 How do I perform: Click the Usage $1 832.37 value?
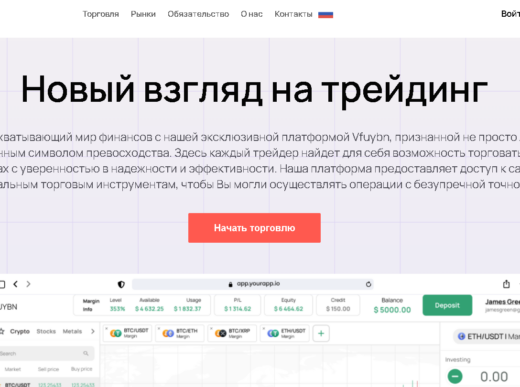point(187,309)
